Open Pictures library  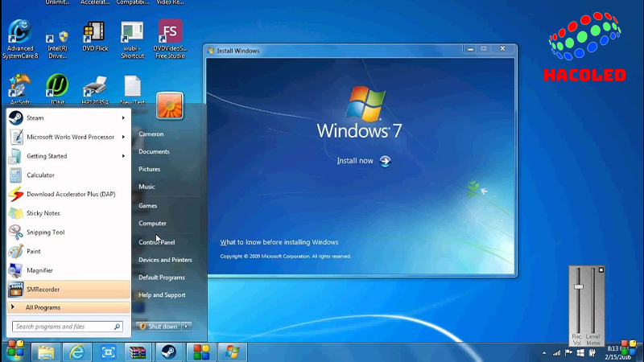pyautogui.click(x=150, y=169)
